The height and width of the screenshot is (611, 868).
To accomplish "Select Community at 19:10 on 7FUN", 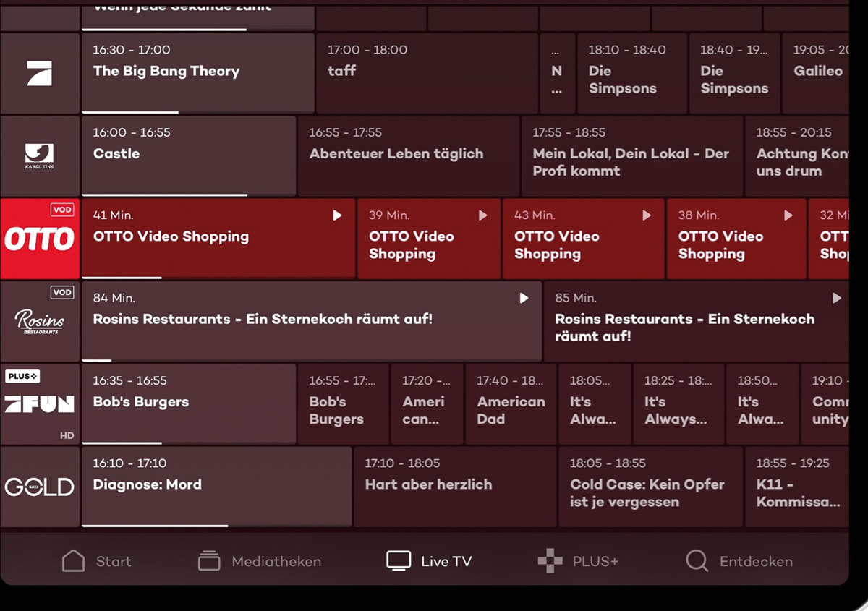I will click(x=825, y=403).
